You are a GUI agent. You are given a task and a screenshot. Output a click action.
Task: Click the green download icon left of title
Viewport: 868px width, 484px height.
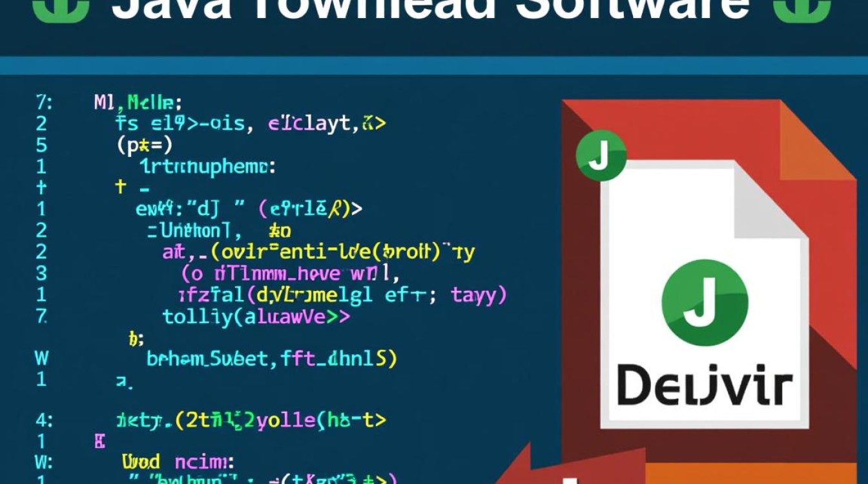(61, 9)
